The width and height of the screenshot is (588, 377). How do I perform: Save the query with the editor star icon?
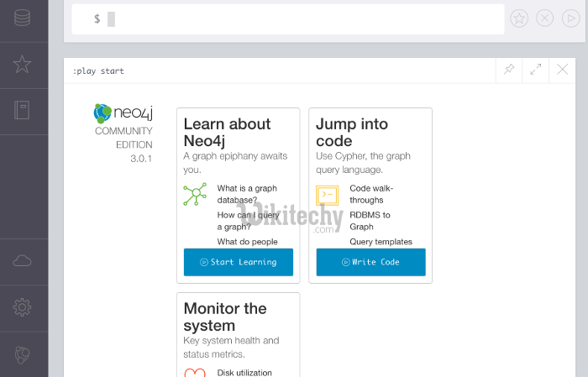(519, 18)
